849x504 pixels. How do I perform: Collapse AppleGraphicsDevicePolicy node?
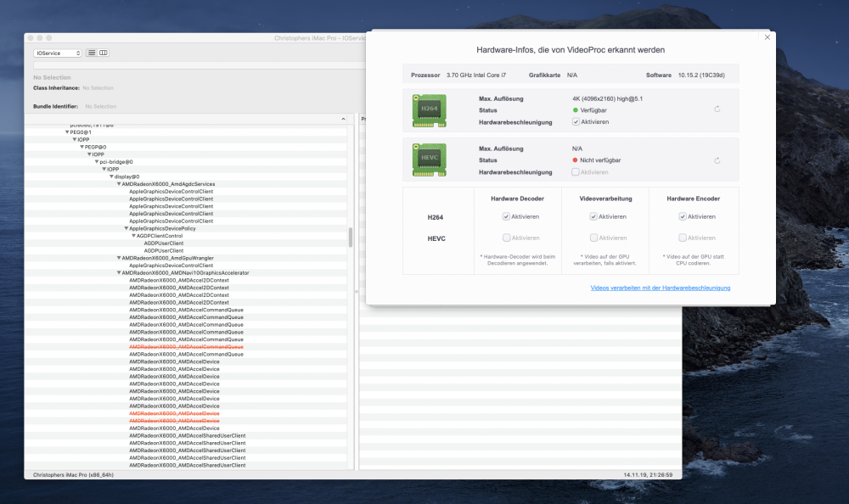point(127,228)
